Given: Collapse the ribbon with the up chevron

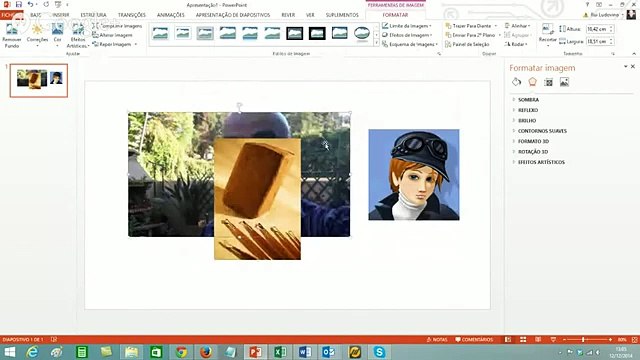Looking at the screenshot, I should (634, 54).
